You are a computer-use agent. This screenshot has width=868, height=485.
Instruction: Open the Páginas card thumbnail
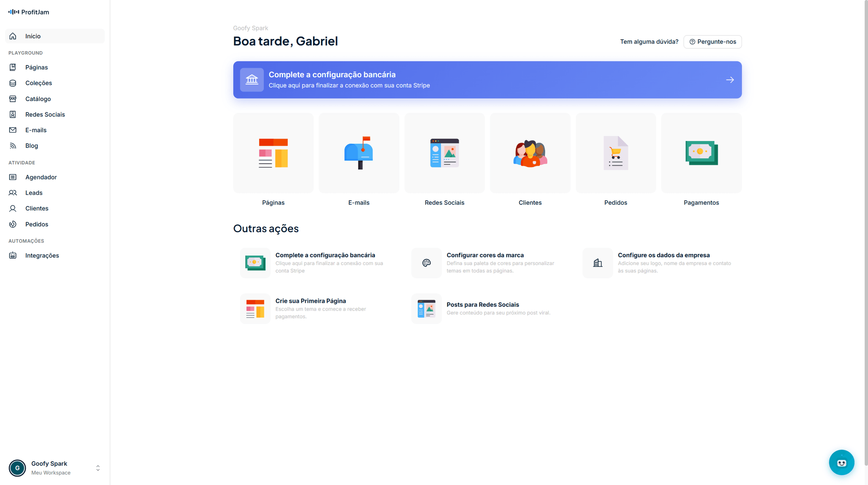pyautogui.click(x=273, y=153)
